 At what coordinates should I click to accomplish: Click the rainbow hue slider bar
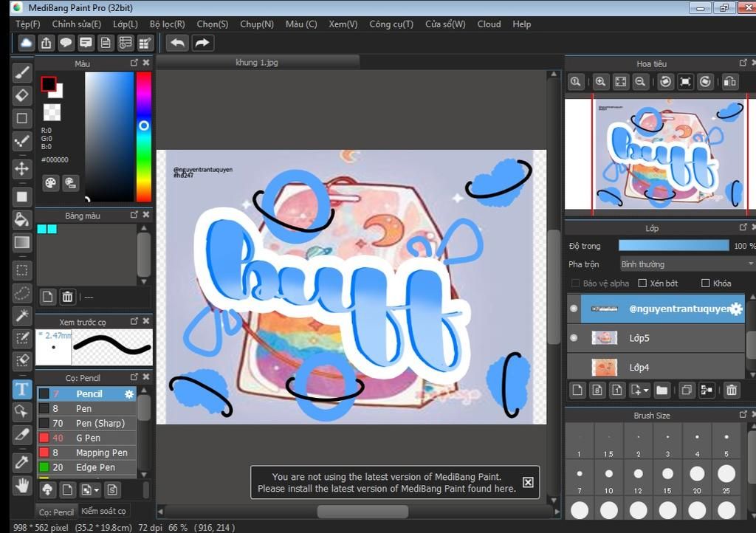click(144, 137)
